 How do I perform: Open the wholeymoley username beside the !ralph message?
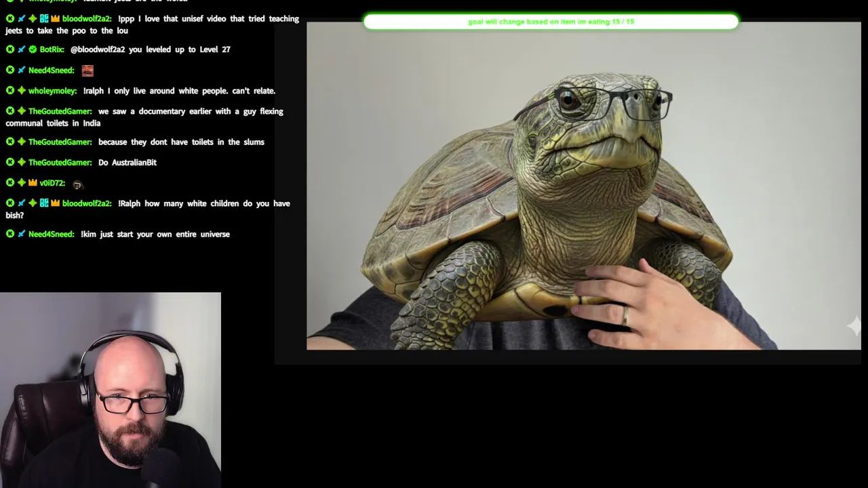[53, 91]
